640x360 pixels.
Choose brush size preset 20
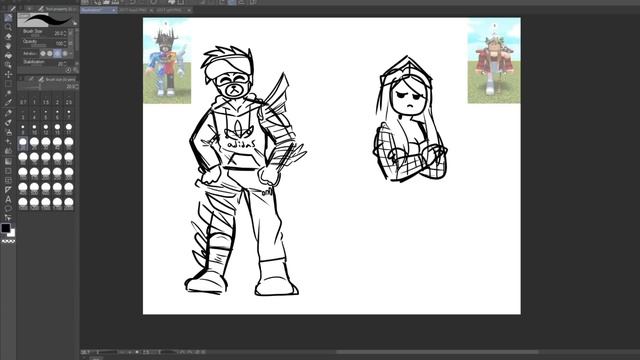[23, 143]
